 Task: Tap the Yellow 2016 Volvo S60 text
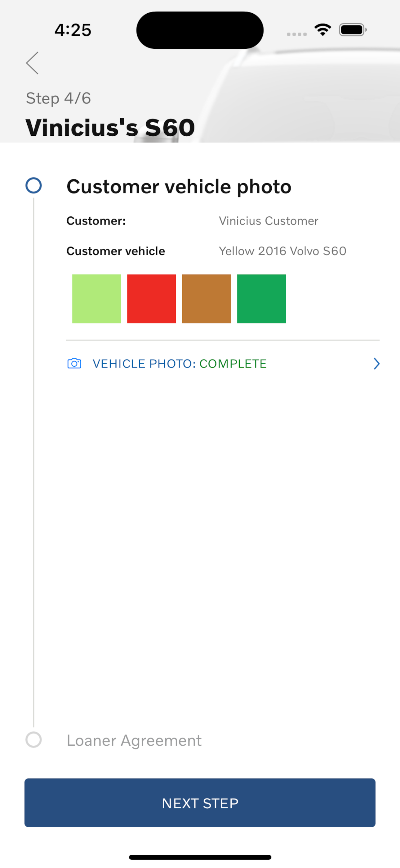(282, 251)
